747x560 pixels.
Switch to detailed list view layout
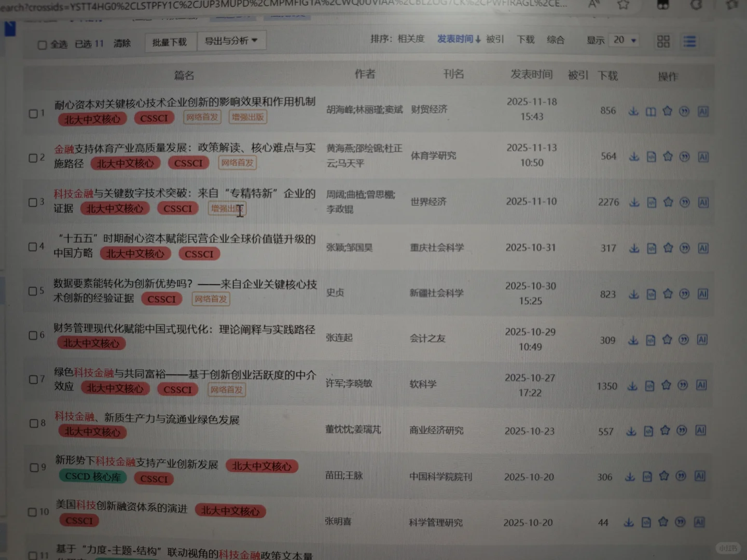tap(689, 41)
